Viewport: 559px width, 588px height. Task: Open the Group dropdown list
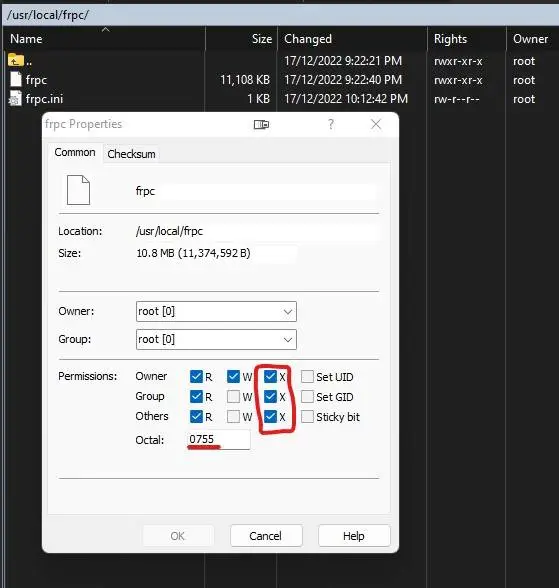(x=216, y=339)
